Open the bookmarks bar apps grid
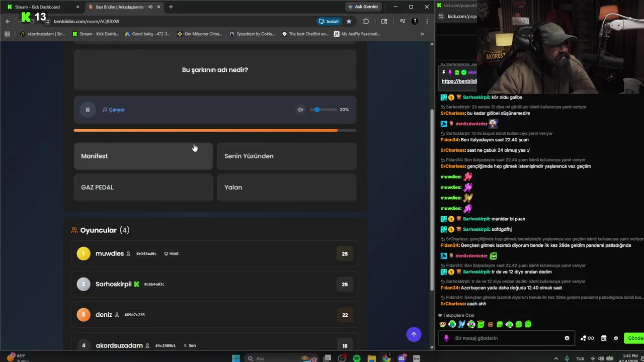The height and width of the screenshot is (362, 644). pos(7,34)
